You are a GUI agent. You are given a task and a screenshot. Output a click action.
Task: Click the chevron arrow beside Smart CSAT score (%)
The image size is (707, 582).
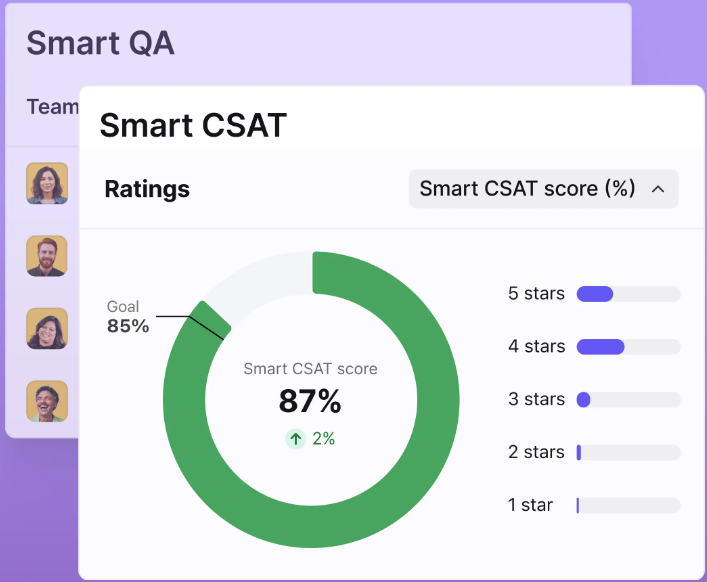coord(658,189)
